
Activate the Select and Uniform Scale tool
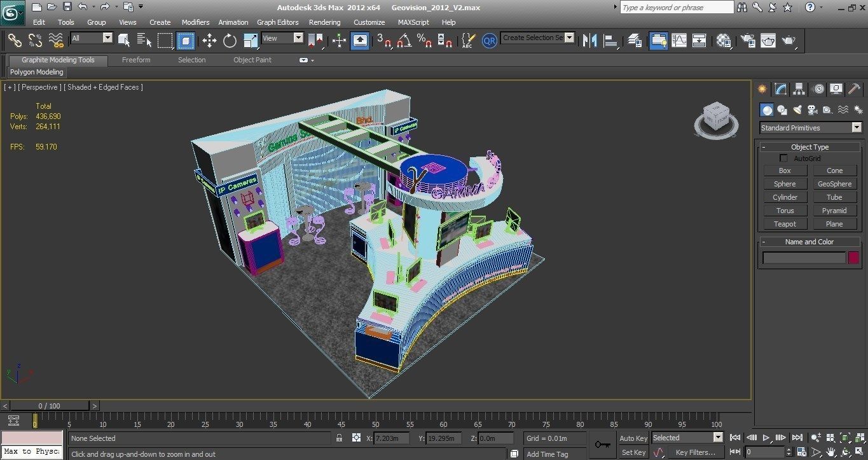251,41
